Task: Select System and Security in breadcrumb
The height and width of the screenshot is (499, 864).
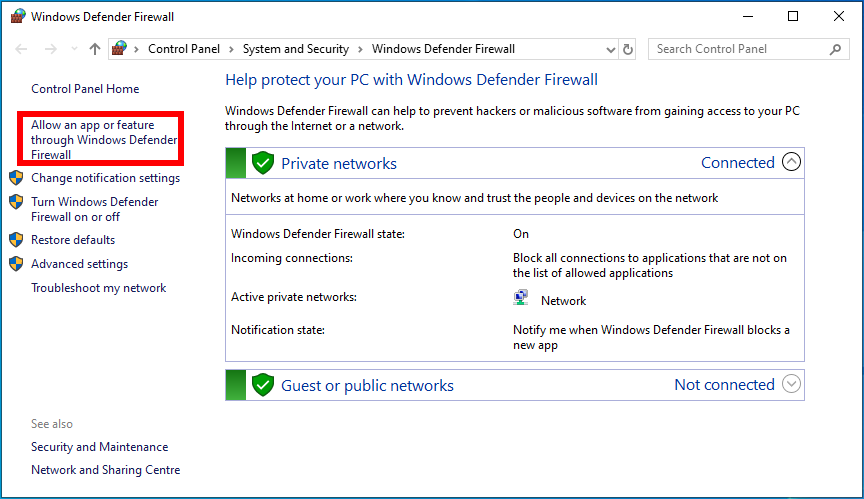Action: (296, 49)
